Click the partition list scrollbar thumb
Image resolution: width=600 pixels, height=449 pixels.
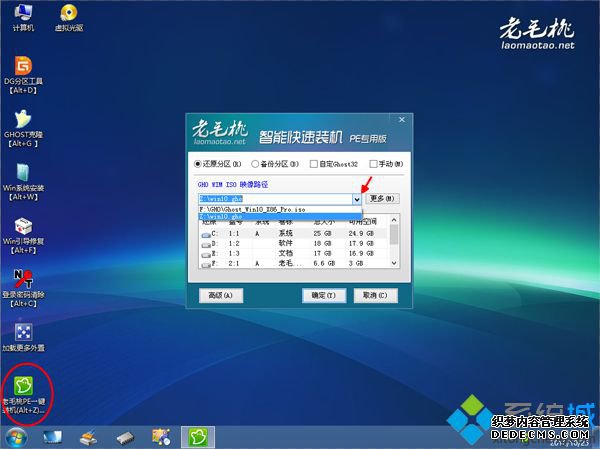(x=394, y=234)
